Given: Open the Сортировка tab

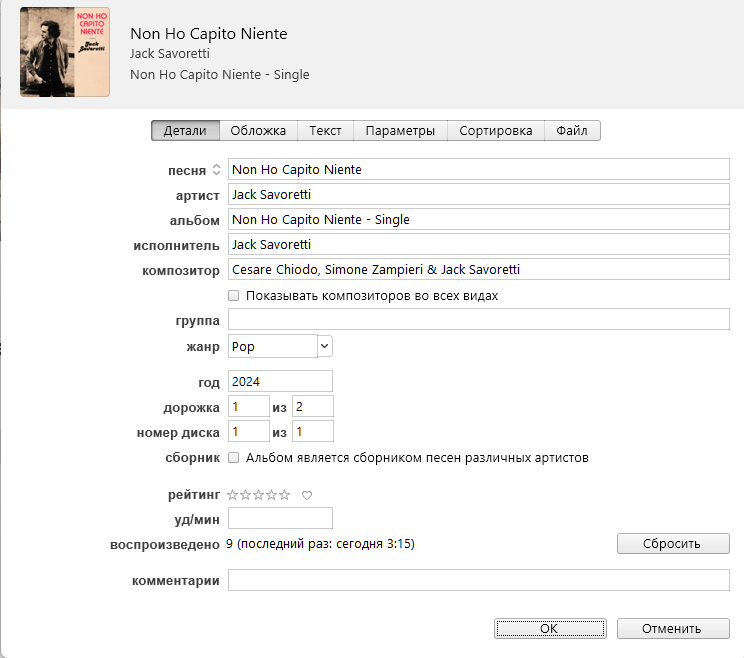Looking at the screenshot, I should click(495, 130).
